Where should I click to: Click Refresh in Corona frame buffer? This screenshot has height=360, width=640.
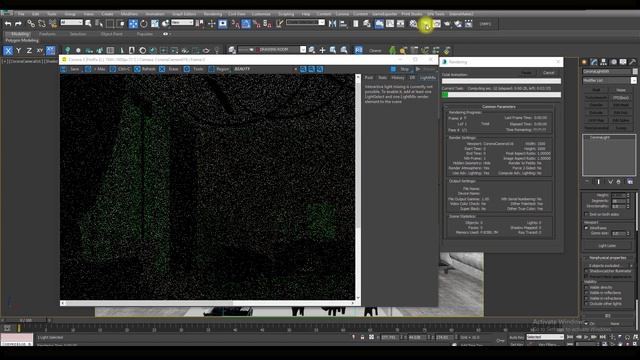[145, 69]
